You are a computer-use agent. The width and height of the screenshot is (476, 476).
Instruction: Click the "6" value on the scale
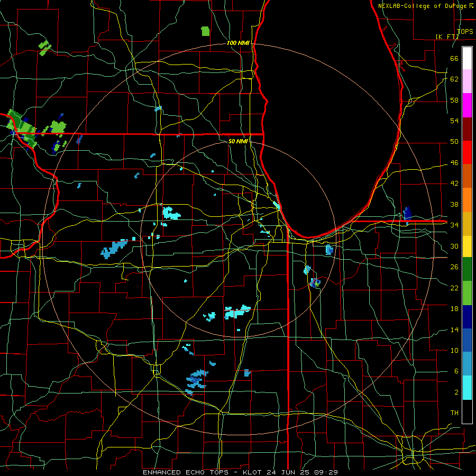(456, 371)
